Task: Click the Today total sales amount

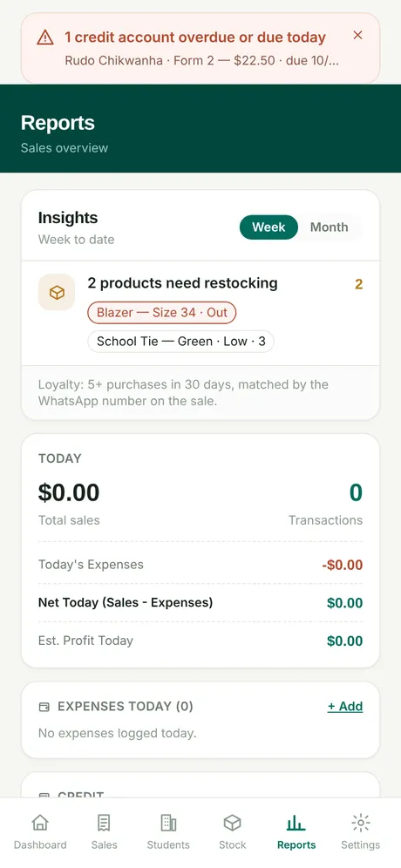Action: pyautogui.click(x=69, y=492)
